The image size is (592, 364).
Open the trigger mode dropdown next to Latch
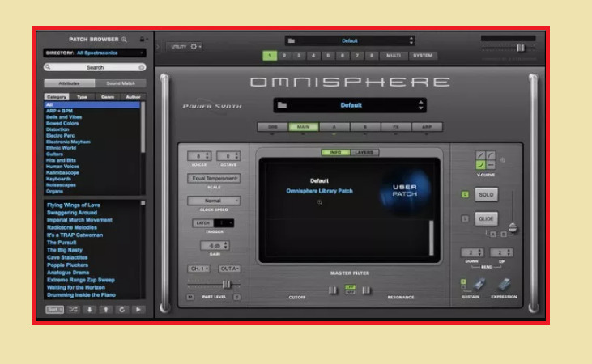(224, 223)
